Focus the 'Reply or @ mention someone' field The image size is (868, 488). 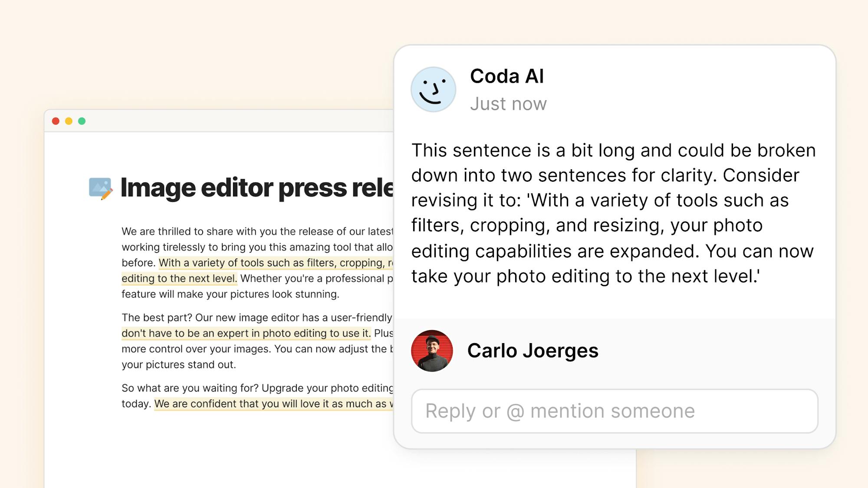615,411
